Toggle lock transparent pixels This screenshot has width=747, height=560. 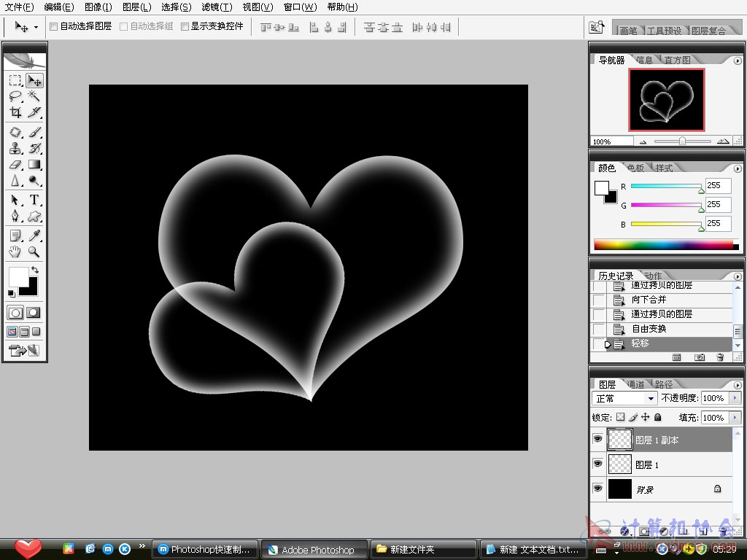pos(620,417)
